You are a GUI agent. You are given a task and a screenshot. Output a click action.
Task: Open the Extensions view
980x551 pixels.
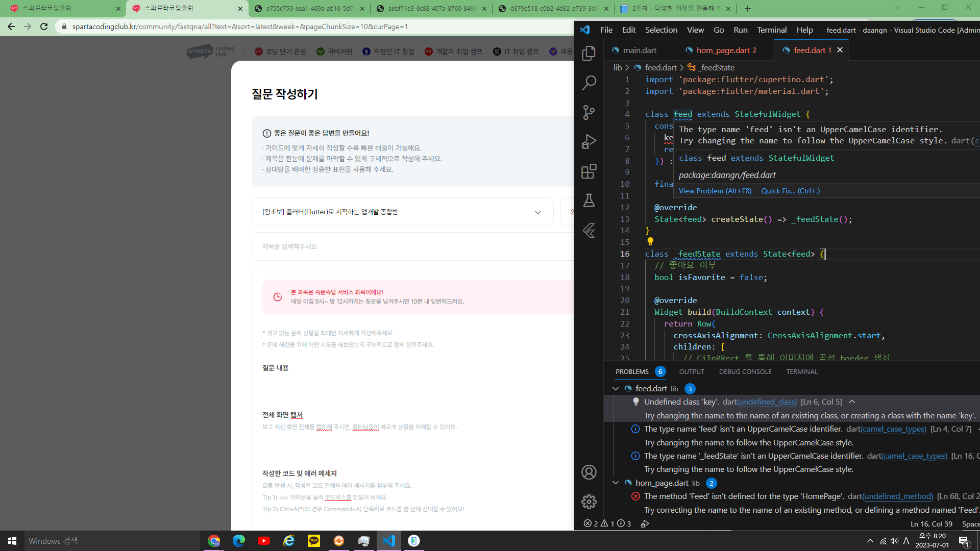click(x=589, y=171)
